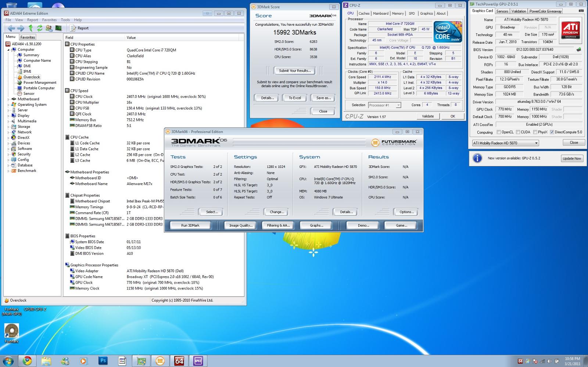Open Processor #1 selection dropdown in CPU-Z
This screenshot has width=588, height=367.
[x=384, y=105]
